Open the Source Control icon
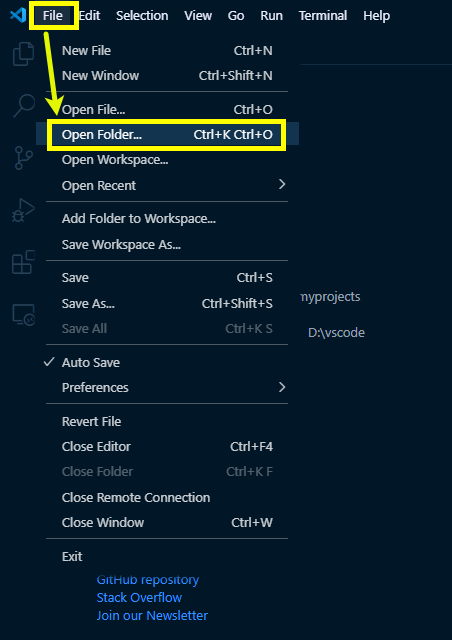This screenshot has height=640, width=452. 24,158
